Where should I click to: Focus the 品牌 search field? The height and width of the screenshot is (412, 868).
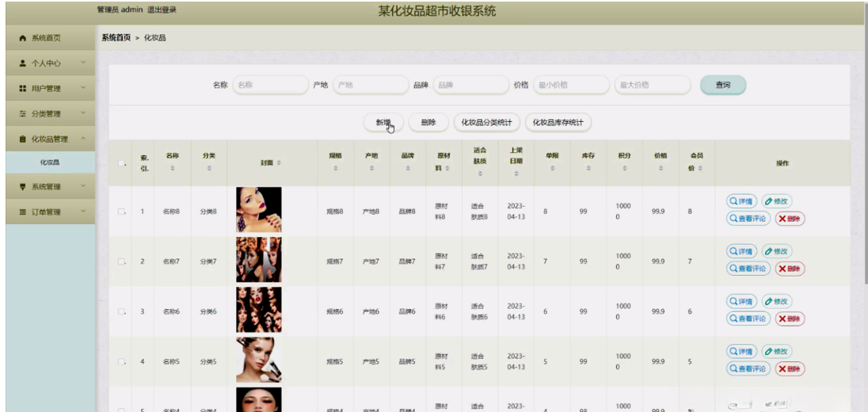coord(471,86)
